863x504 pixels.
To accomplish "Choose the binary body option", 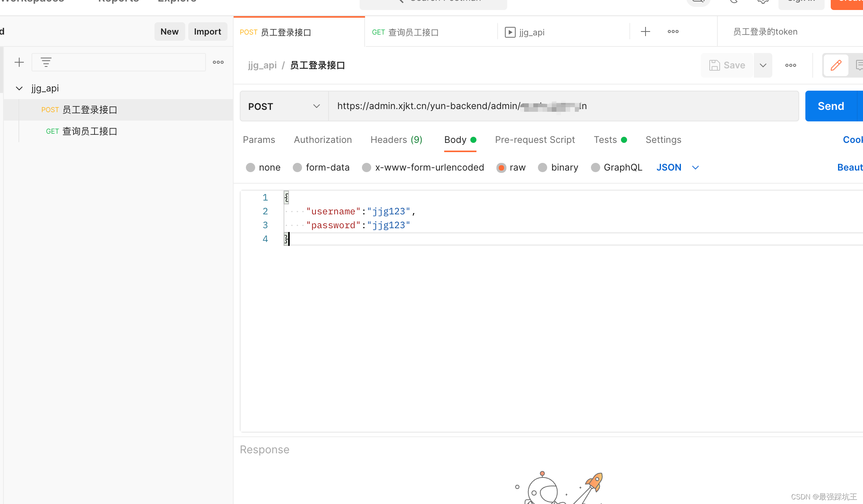I will (543, 167).
